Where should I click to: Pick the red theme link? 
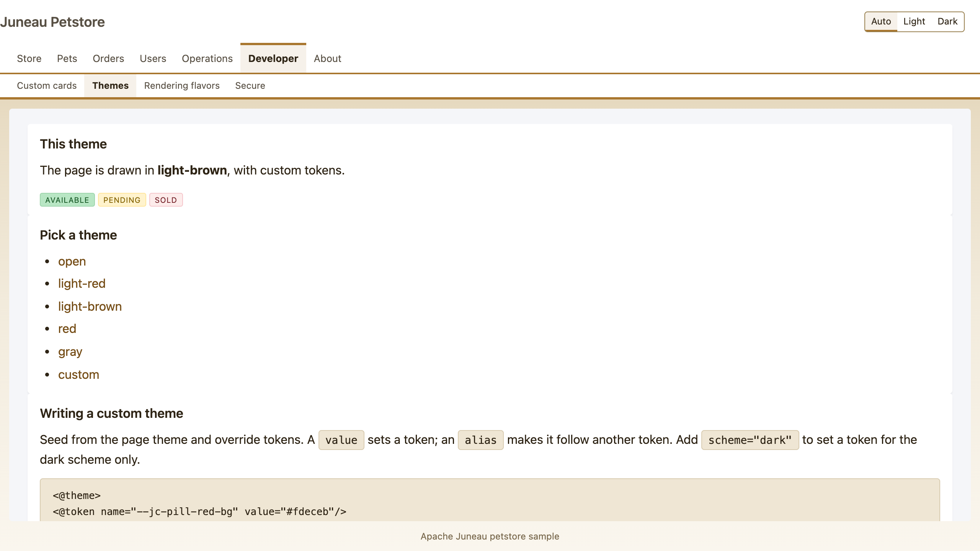(x=67, y=329)
